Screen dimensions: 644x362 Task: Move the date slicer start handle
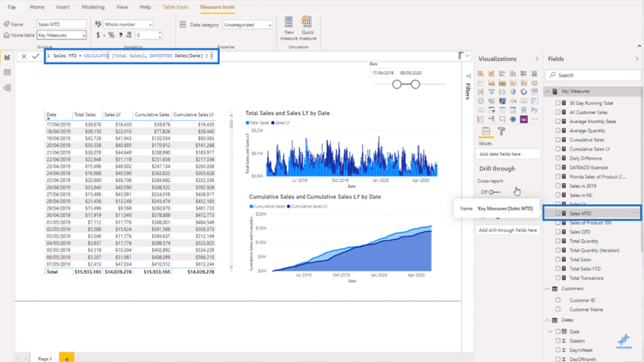click(397, 85)
